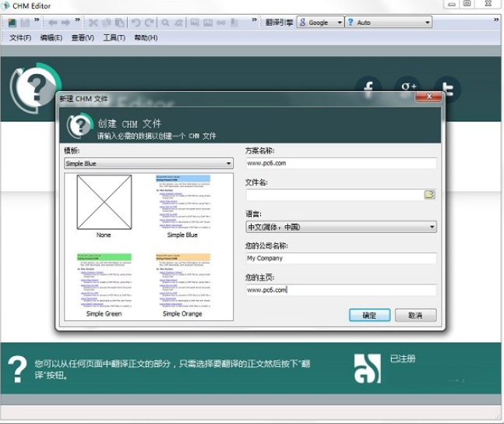
Task: Open the 工具(T) menu
Action: pos(114,38)
